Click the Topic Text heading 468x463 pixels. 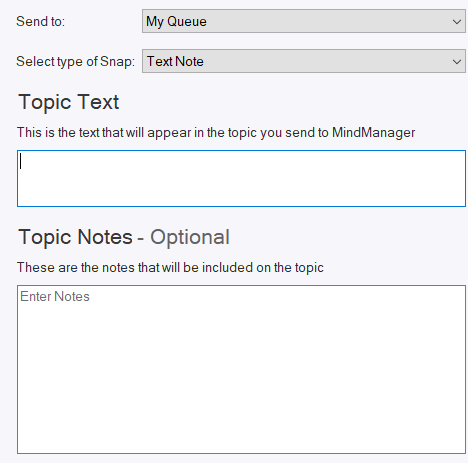69,102
